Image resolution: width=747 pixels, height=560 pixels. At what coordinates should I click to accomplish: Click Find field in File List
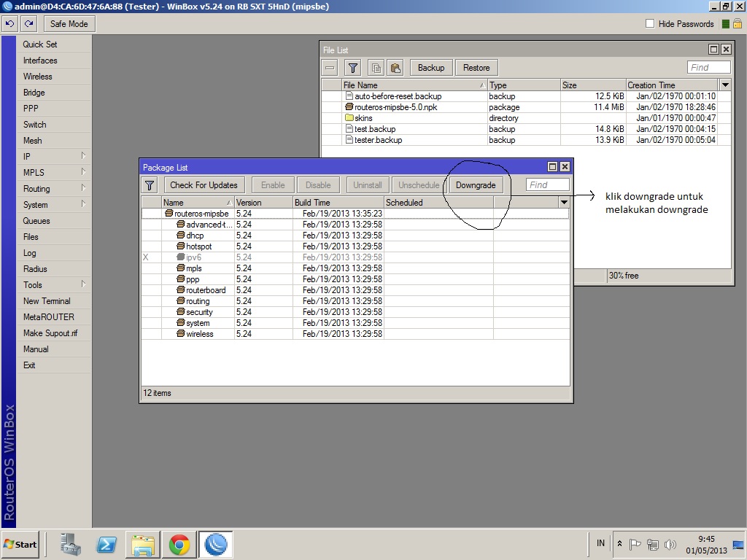708,68
